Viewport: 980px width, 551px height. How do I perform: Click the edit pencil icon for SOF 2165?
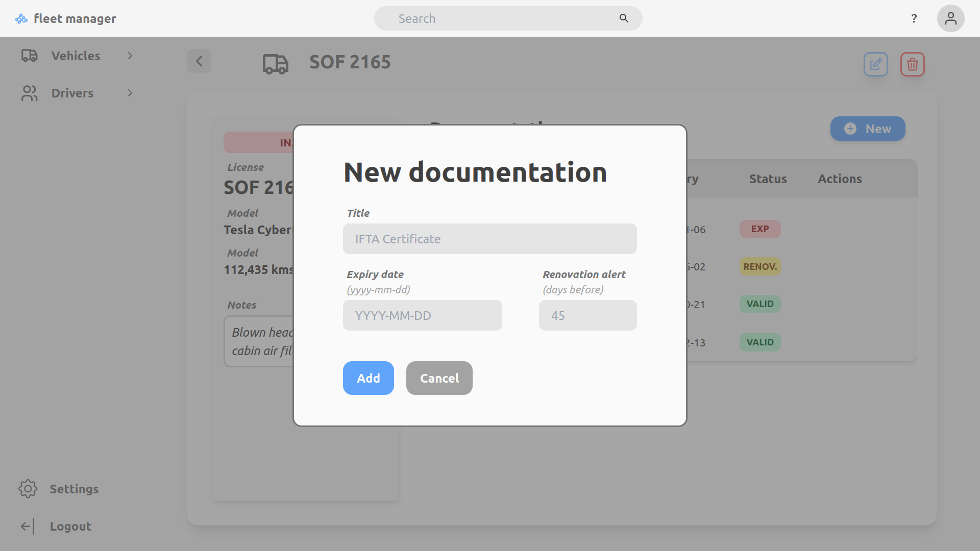click(x=875, y=64)
